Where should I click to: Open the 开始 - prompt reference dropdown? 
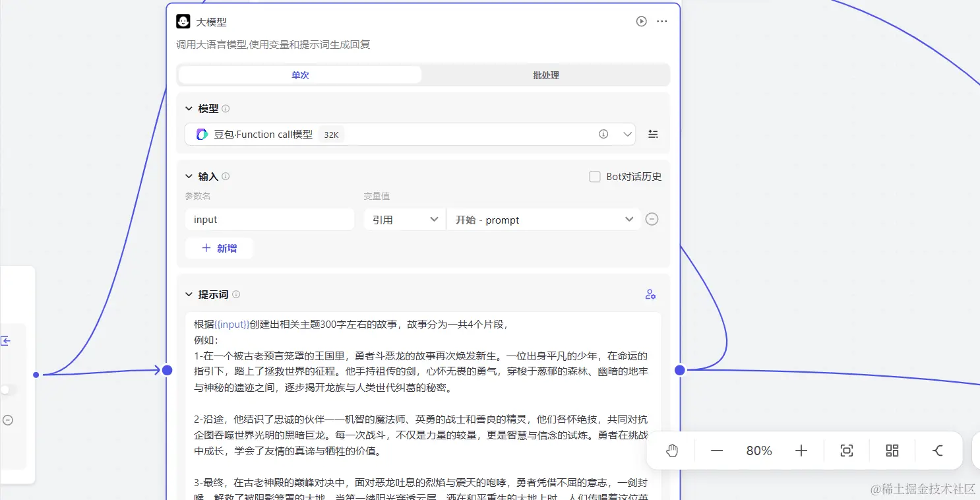(543, 220)
